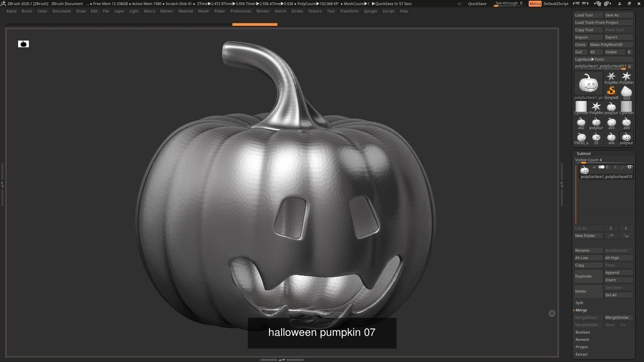Screen dimensions: 644x362
Task: Click the Export button
Action: (619, 37)
